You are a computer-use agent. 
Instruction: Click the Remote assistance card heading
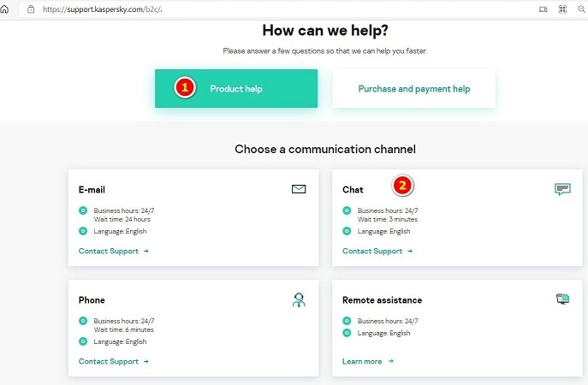[382, 300]
